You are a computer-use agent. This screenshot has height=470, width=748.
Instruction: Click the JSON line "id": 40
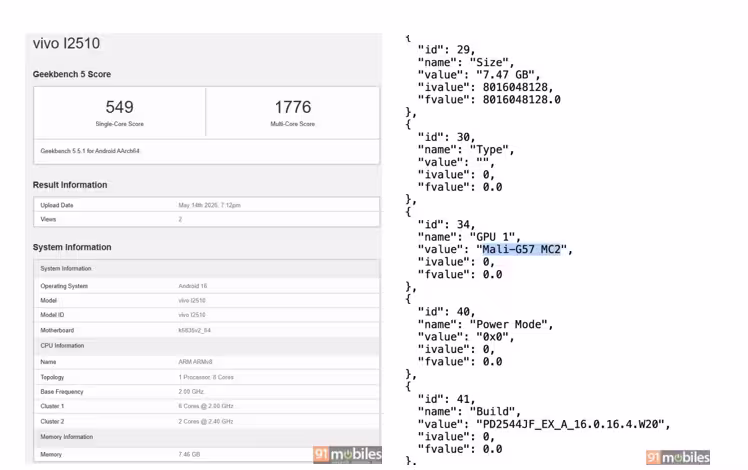[447, 312]
